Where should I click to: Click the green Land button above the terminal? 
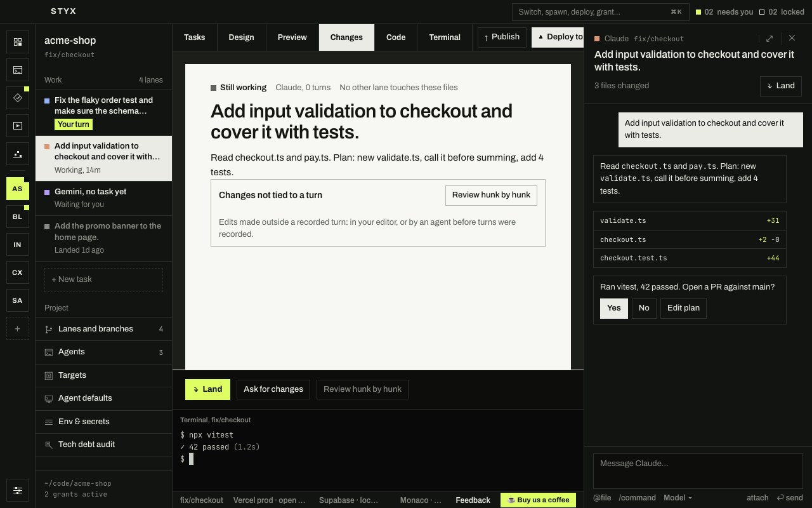(x=207, y=389)
